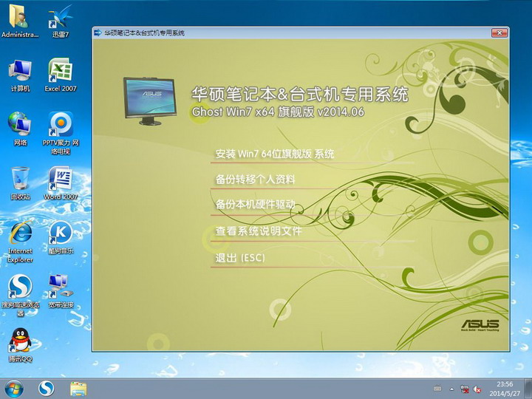Click the muted volume tray icon

(477, 389)
